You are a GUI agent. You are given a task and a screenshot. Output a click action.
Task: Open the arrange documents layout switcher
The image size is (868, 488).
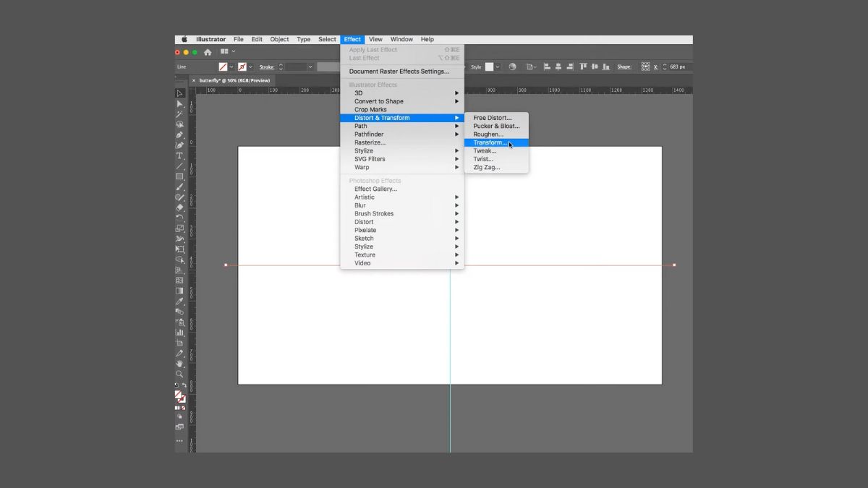pos(228,52)
